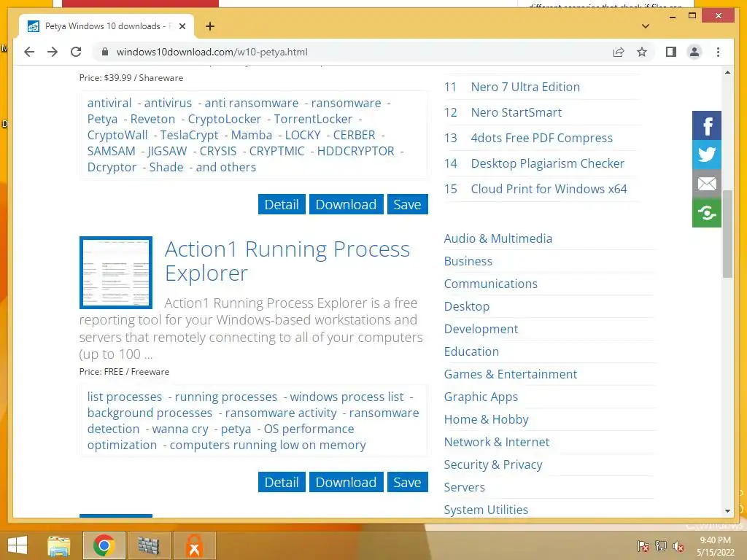Share on Facebook via sidebar icon

[x=707, y=125]
